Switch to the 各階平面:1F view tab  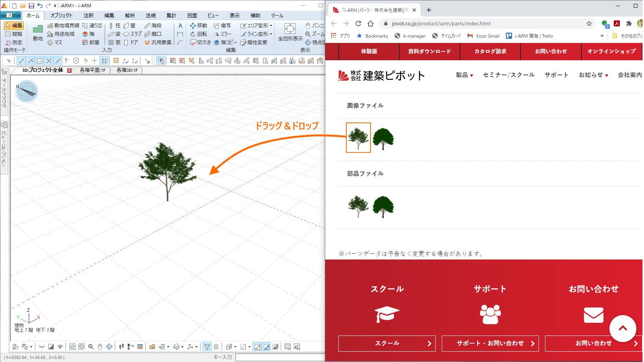click(92, 70)
